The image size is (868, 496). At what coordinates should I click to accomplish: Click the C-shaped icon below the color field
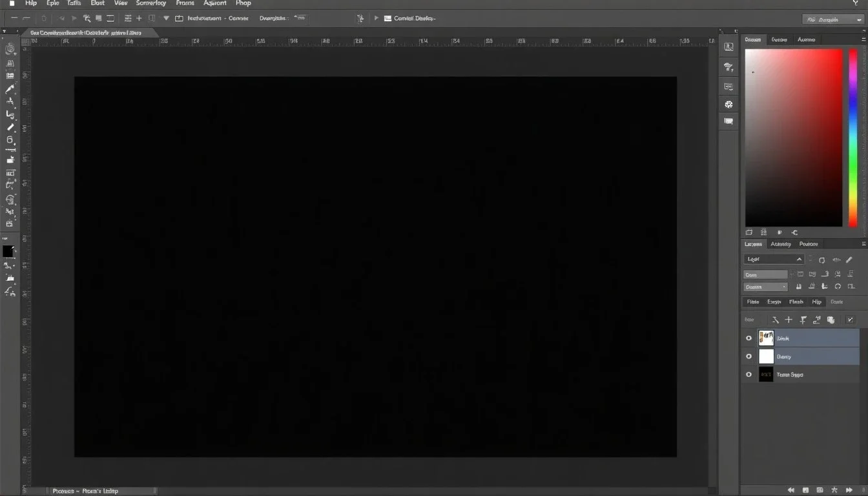click(x=794, y=232)
